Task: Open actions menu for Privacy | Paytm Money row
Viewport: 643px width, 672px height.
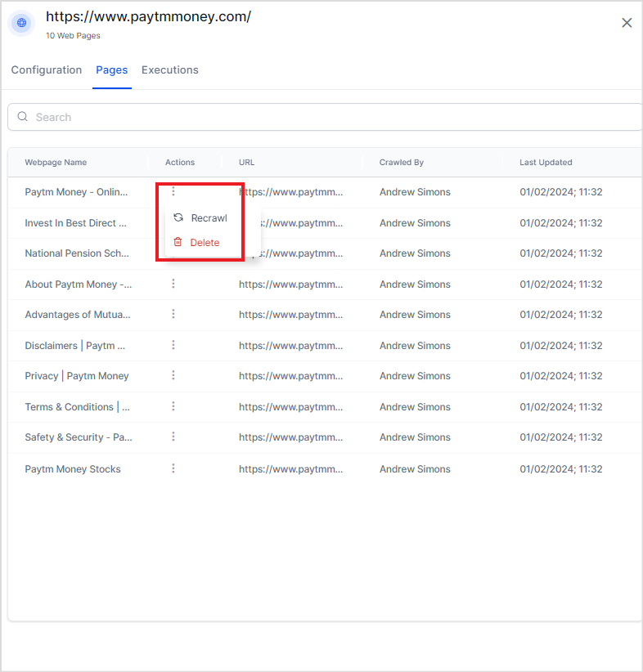Action: click(x=173, y=376)
